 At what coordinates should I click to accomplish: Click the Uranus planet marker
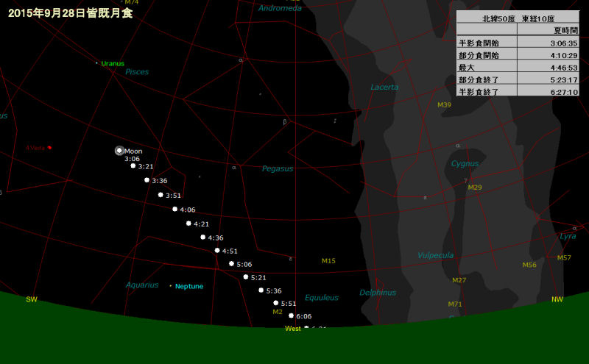pyautogui.click(x=97, y=63)
